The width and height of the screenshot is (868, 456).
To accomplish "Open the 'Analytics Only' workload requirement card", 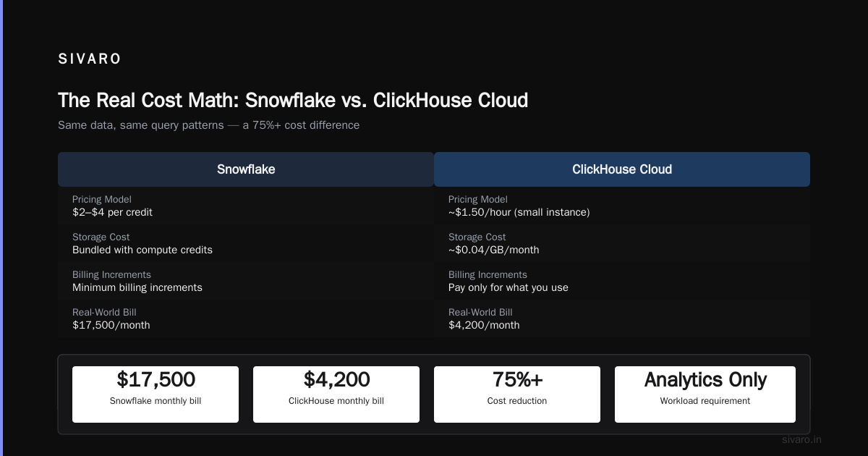I will (705, 394).
